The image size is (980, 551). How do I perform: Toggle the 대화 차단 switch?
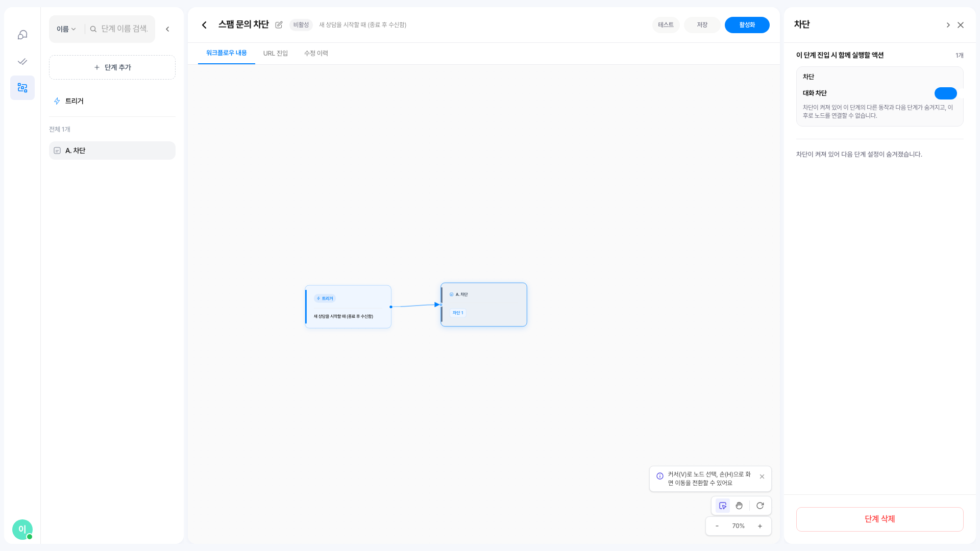946,93
